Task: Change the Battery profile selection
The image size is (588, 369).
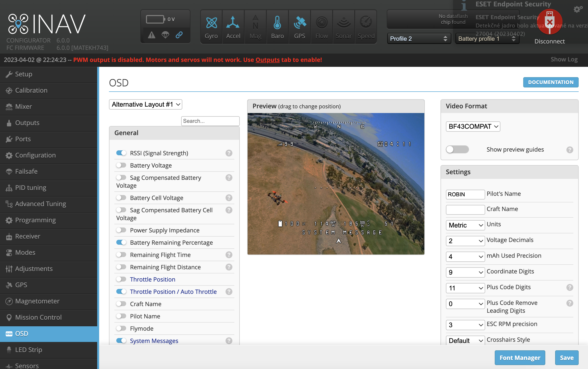Action: [x=487, y=39]
